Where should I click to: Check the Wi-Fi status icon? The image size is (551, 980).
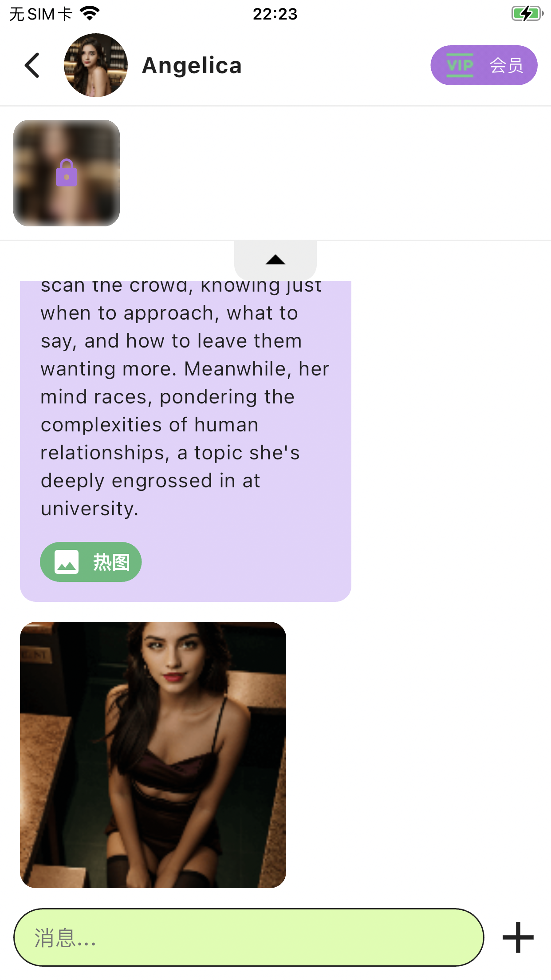[x=90, y=14]
